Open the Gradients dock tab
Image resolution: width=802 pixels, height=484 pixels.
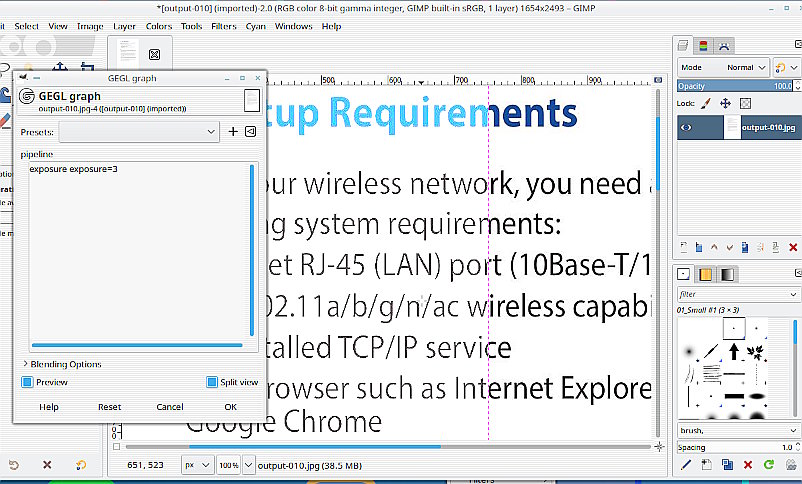[727, 274]
